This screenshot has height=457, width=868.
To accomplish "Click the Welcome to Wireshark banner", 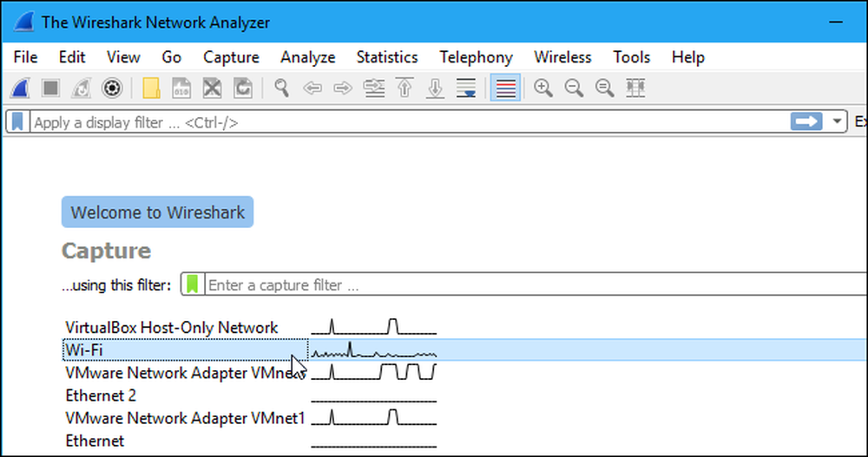I will (x=158, y=212).
